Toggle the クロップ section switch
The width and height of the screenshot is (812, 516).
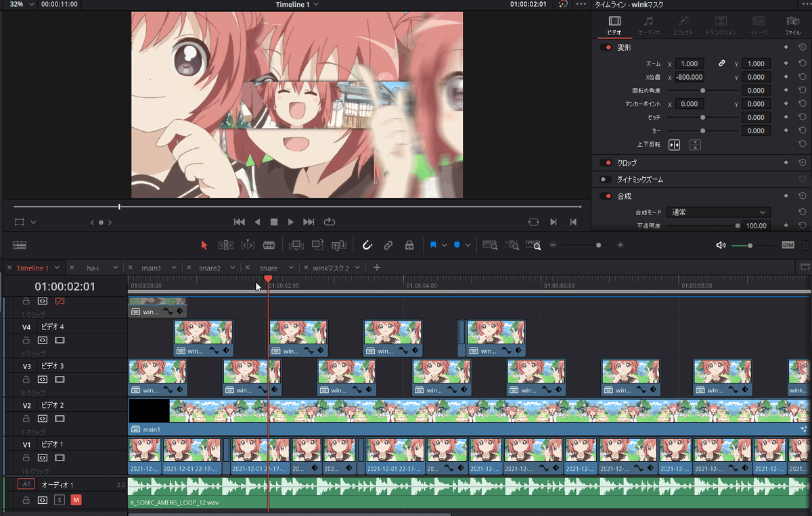[605, 162]
